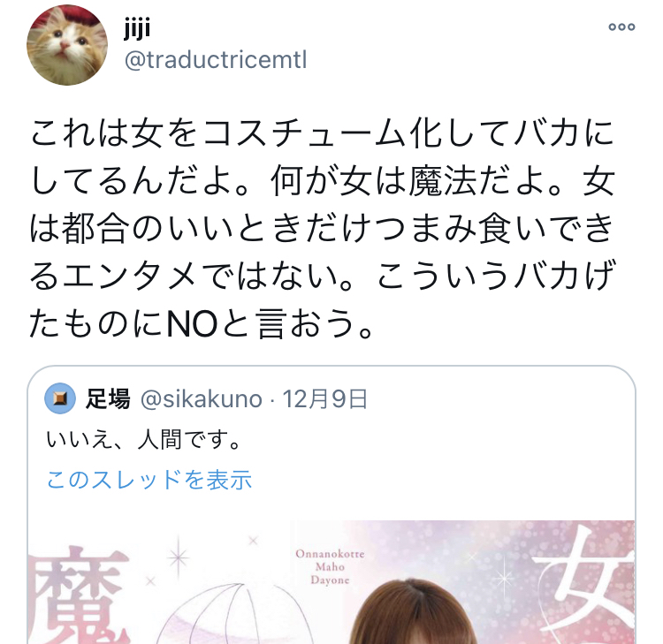Click the tweet line starting これは女をコスチューム
This screenshot has width=663, height=644.
tap(322, 133)
